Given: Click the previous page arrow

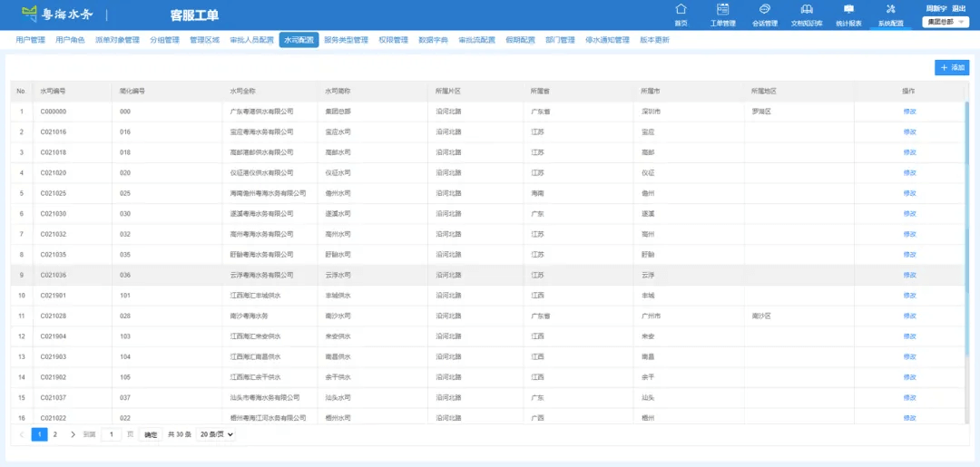Looking at the screenshot, I should 22,434.
